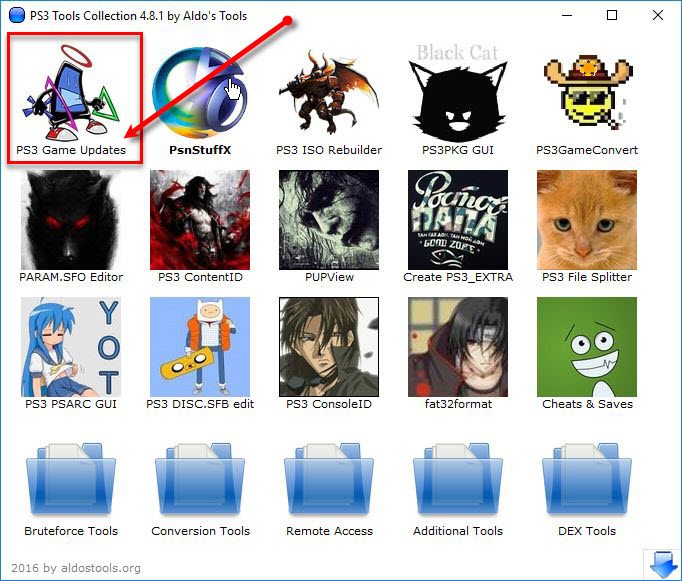This screenshot has width=682, height=581.
Task: Click the 'PS3 File Splitter' label
Action: coord(587,277)
